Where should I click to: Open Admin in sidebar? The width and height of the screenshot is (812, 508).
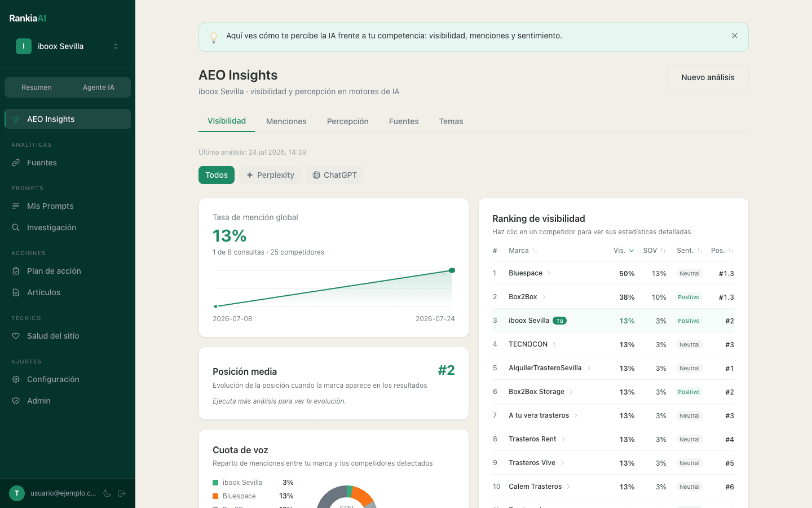[x=68, y=401]
